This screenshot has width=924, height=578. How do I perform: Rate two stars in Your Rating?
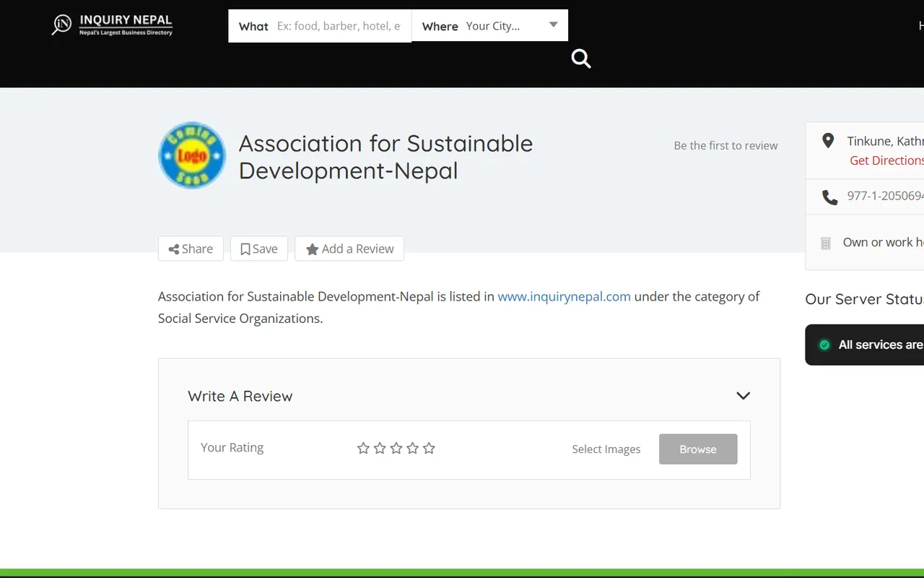point(380,448)
